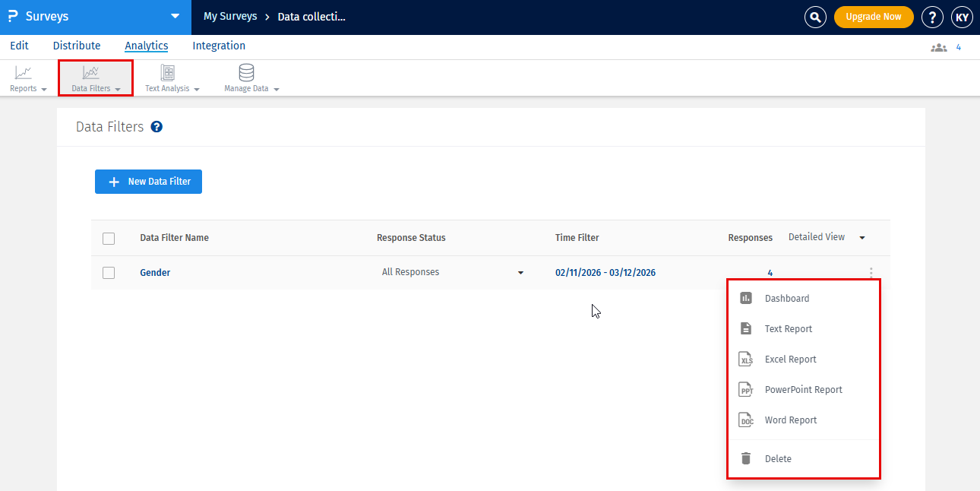Open the Reports chart icon

(x=24, y=73)
